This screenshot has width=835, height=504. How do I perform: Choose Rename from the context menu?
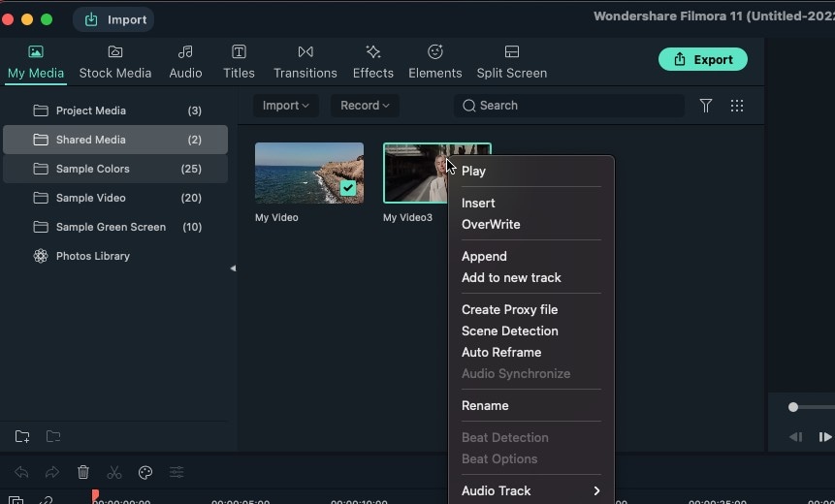[x=485, y=405]
